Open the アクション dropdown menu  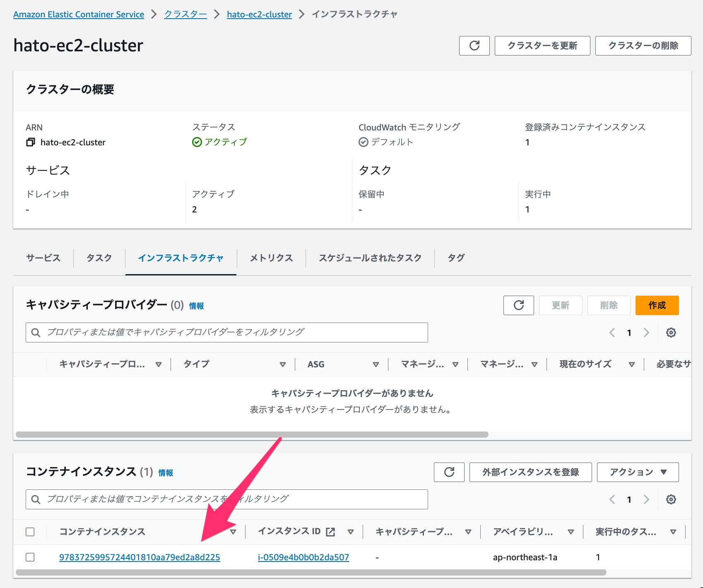click(637, 472)
